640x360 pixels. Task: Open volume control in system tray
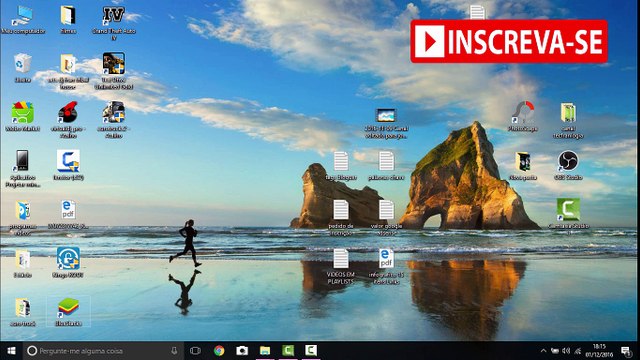[x=566, y=351]
